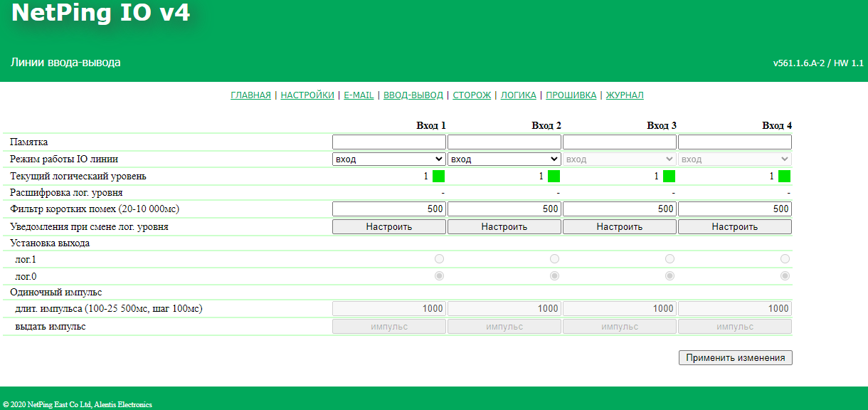Click the Памятка text field for Вход 2
Screen dimensions: 868x410
click(504, 142)
